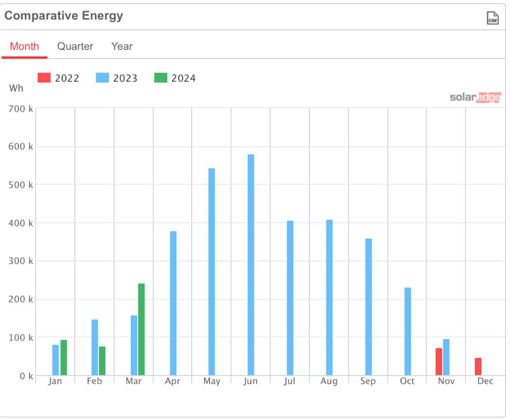Switch to the Quarter tab

point(75,46)
